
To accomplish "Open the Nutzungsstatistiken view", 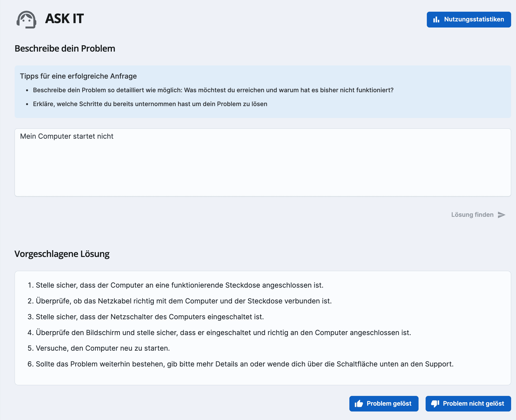I will [468, 19].
